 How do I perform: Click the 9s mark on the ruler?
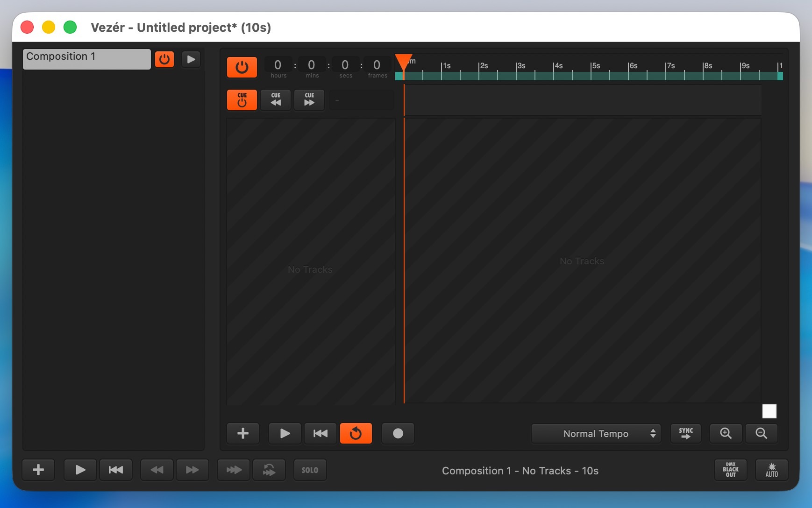[745, 66]
